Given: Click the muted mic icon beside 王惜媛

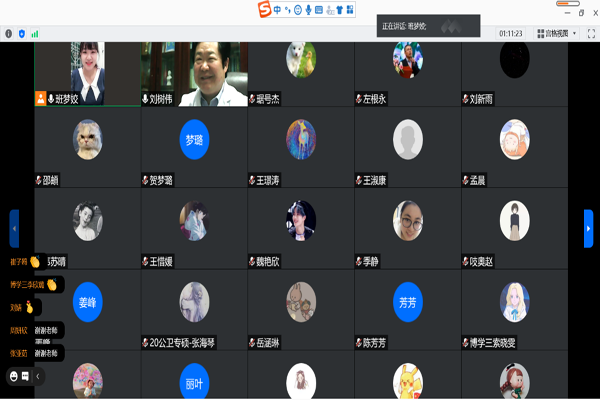Looking at the screenshot, I should click(145, 261).
